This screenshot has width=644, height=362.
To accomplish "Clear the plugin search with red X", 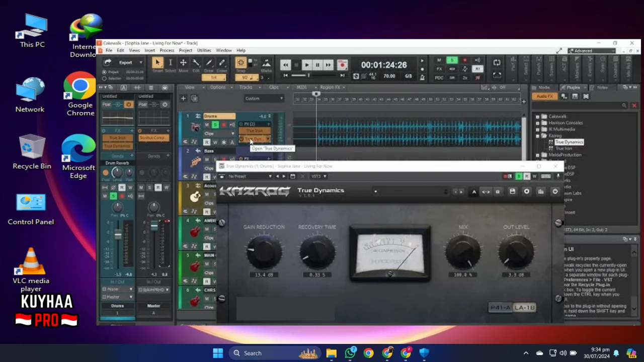I will 634,106.
